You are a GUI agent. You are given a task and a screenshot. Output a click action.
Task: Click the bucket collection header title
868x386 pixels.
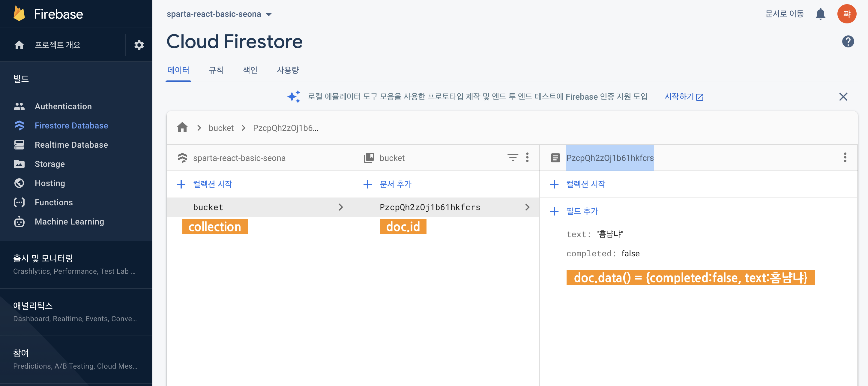click(392, 158)
